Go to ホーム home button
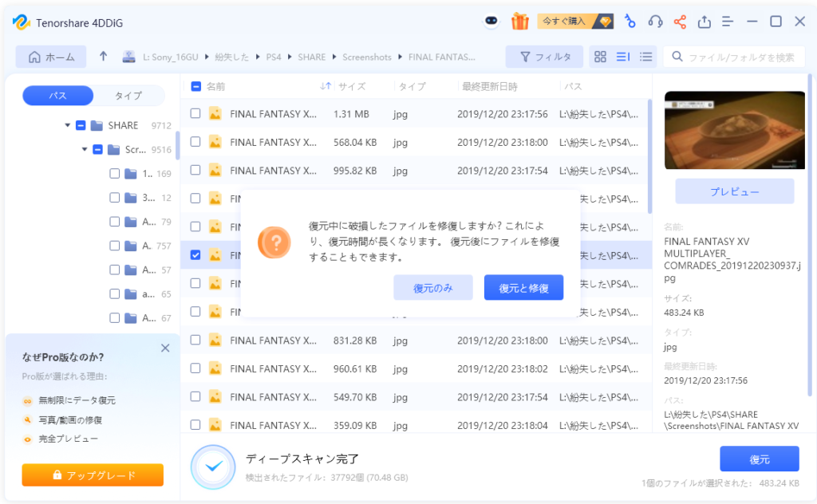Screen dimensions: 817x504 click(51, 57)
